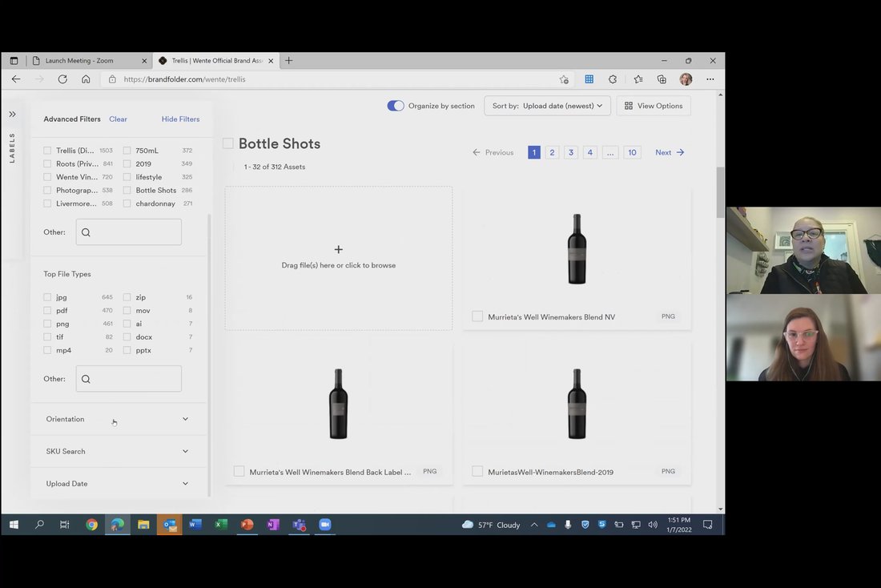Open Outlook from the taskbar
This screenshot has height=588, width=881.
(169, 525)
